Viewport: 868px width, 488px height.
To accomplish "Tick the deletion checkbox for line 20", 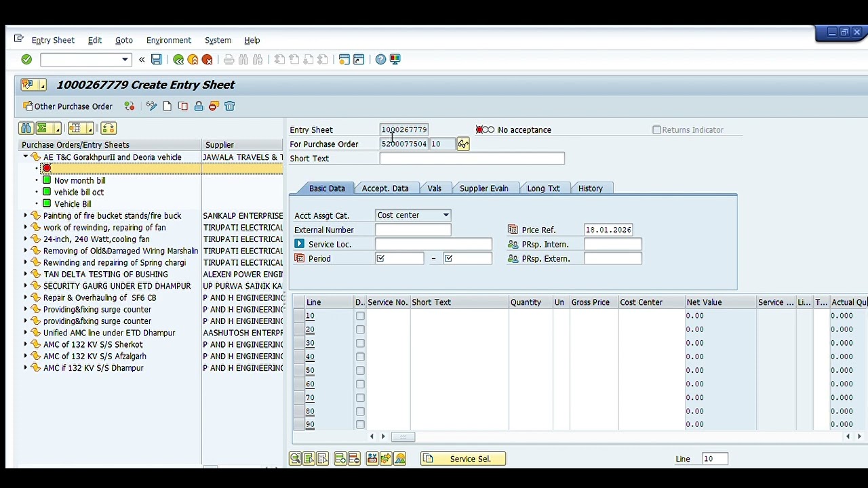I will pyautogui.click(x=360, y=329).
